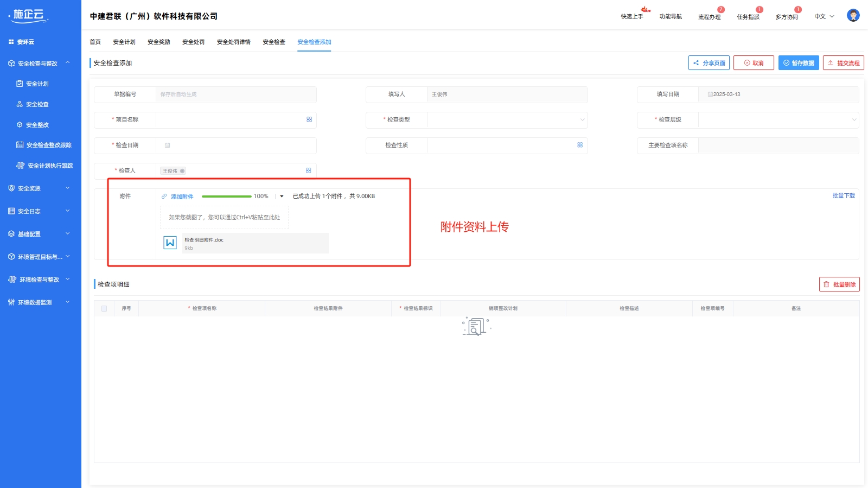The width and height of the screenshot is (868, 488).
Task: Click the inspection nature picker icon
Action: tap(580, 145)
